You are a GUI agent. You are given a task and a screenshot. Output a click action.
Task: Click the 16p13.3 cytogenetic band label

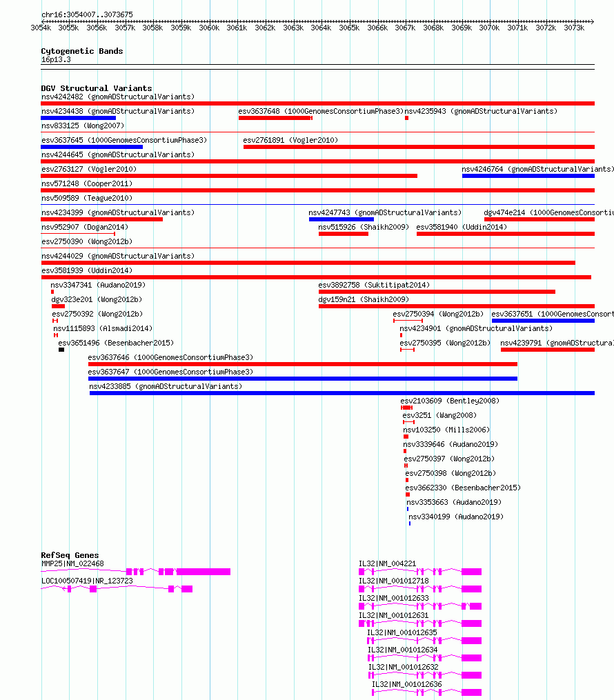[56, 60]
